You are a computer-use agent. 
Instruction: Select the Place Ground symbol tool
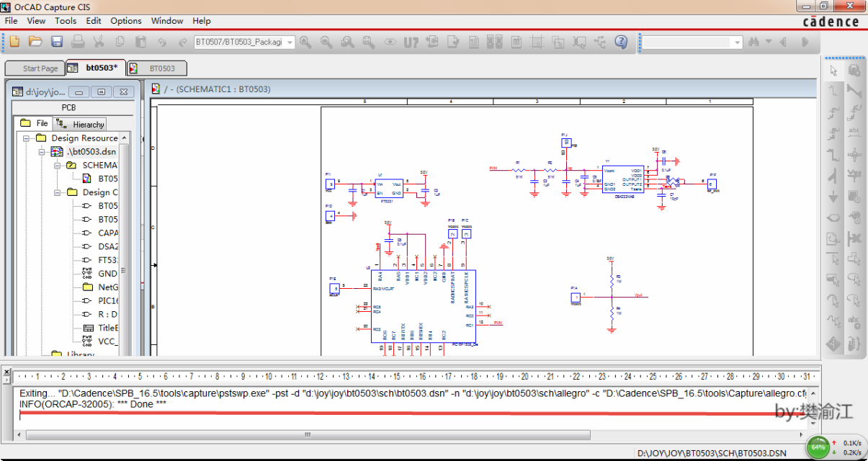833,196
